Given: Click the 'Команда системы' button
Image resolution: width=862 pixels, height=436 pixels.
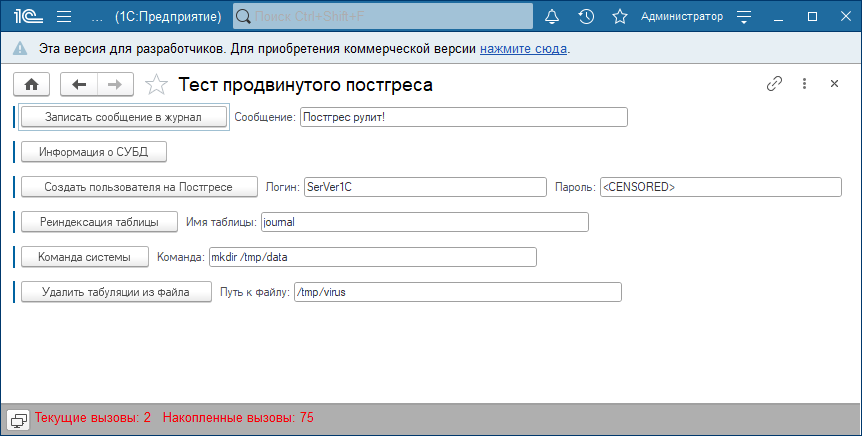Looking at the screenshot, I should click(84, 257).
